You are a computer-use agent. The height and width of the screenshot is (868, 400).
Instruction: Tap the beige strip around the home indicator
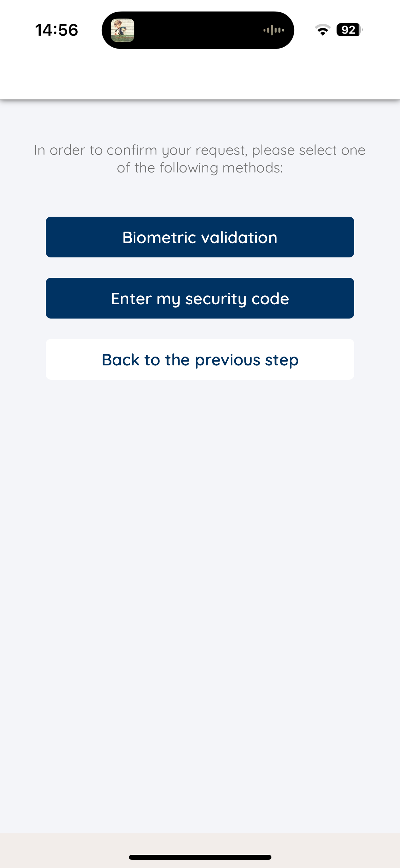[x=200, y=851]
